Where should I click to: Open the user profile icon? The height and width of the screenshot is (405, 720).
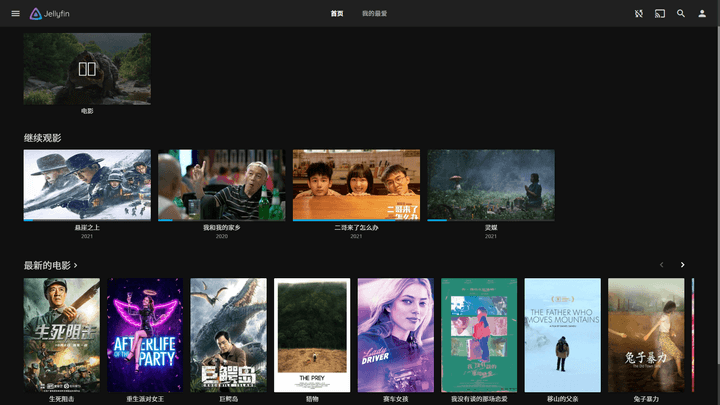tap(702, 14)
